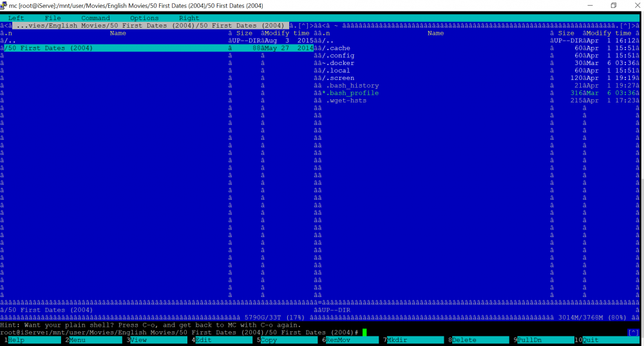Click the right panel ~ path title
Image resolution: width=644 pixels, height=346 pixels.
336,26
